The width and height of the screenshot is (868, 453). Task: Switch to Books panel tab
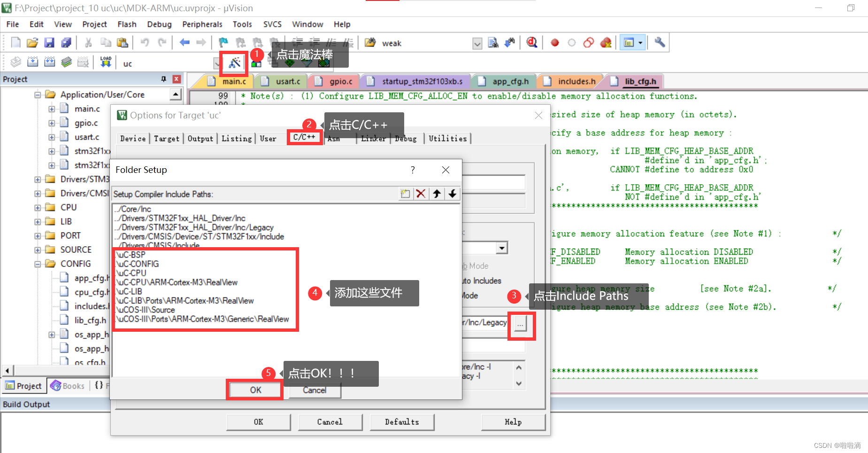pyautogui.click(x=68, y=386)
